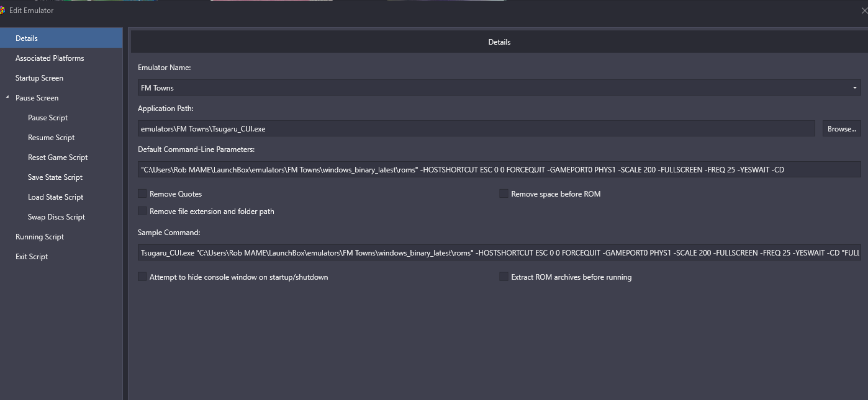Enable Remove space before ROM checkbox
The width and height of the screenshot is (868, 400).
[x=504, y=193]
